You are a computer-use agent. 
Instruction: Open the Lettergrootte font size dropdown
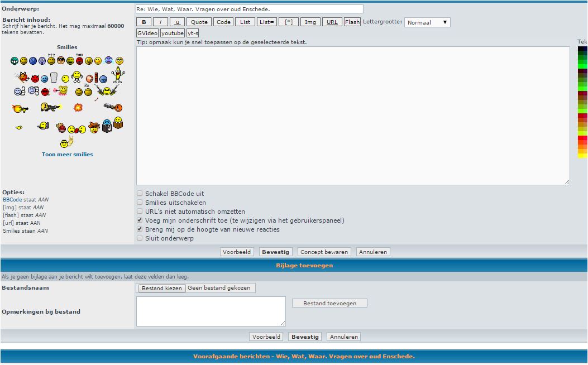point(427,22)
